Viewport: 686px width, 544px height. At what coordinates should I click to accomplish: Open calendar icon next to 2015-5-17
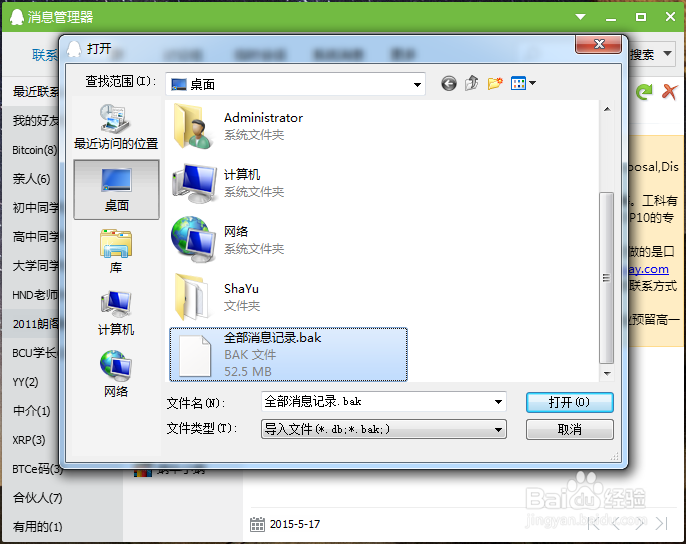tap(257, 524)
